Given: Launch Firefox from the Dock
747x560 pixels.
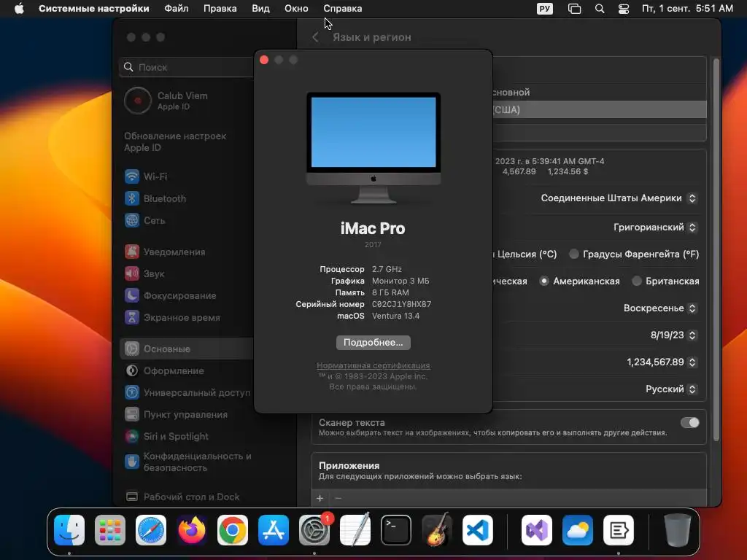Looking at the screenshot, I should [192, 530].
